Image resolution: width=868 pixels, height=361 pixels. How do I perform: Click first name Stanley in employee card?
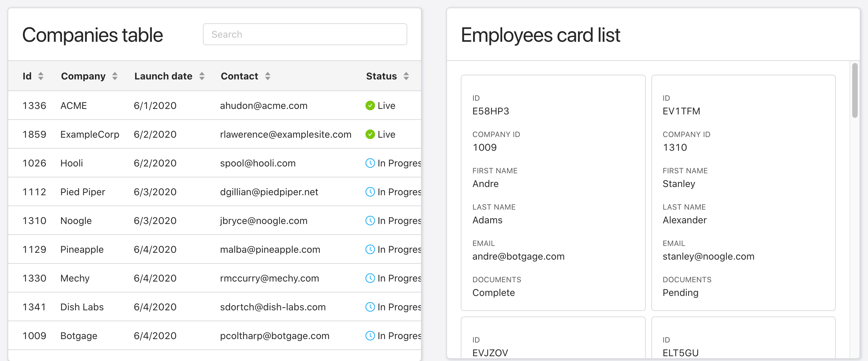[x=679, y=184]
